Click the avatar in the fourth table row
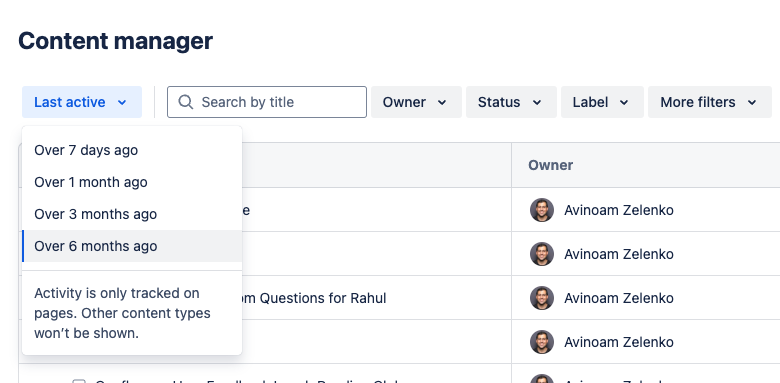The width and height of the screenshot is (780, 383). point(542,342)
